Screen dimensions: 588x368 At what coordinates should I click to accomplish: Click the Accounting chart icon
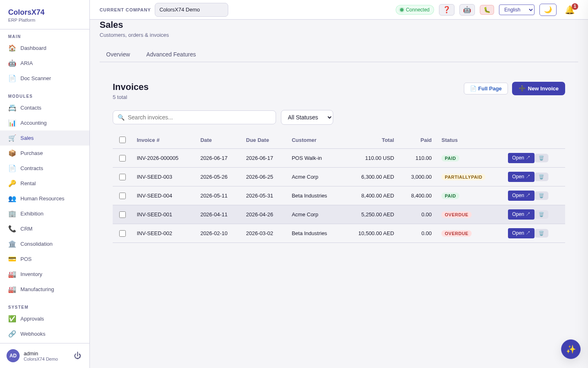coord(12,123)
